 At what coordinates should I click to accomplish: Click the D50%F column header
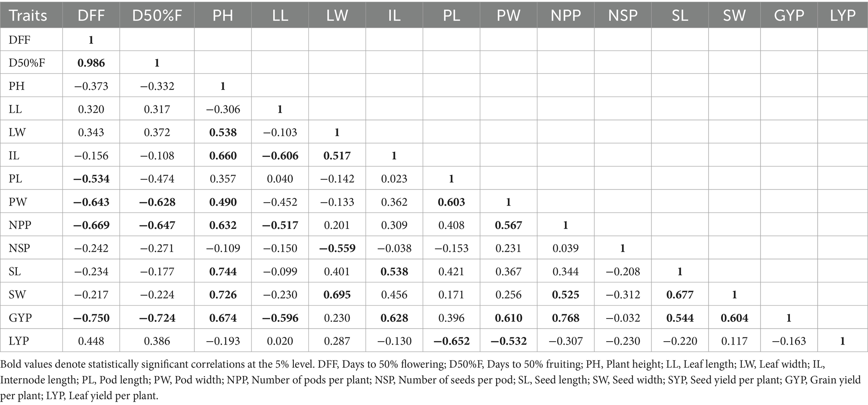(157, 16)
